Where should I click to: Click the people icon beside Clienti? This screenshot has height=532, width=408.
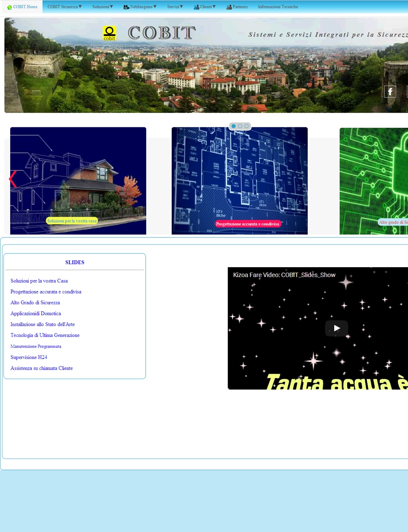196,7
